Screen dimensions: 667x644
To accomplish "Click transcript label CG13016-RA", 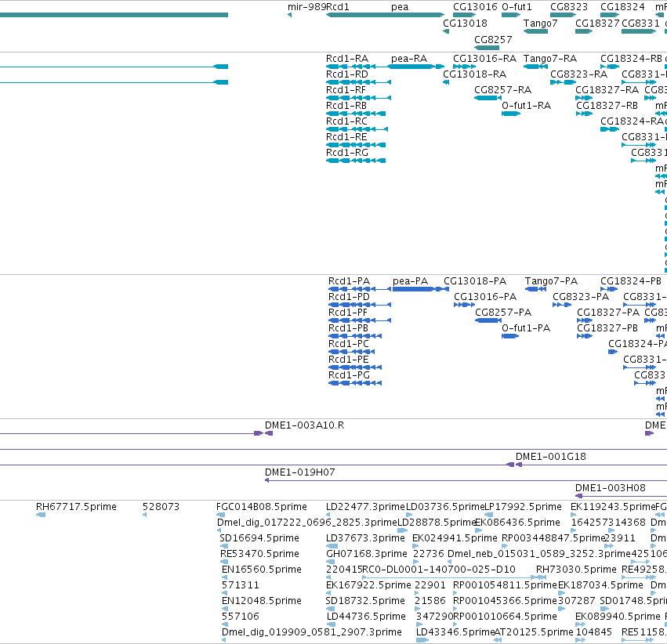I will coord(484,59).
